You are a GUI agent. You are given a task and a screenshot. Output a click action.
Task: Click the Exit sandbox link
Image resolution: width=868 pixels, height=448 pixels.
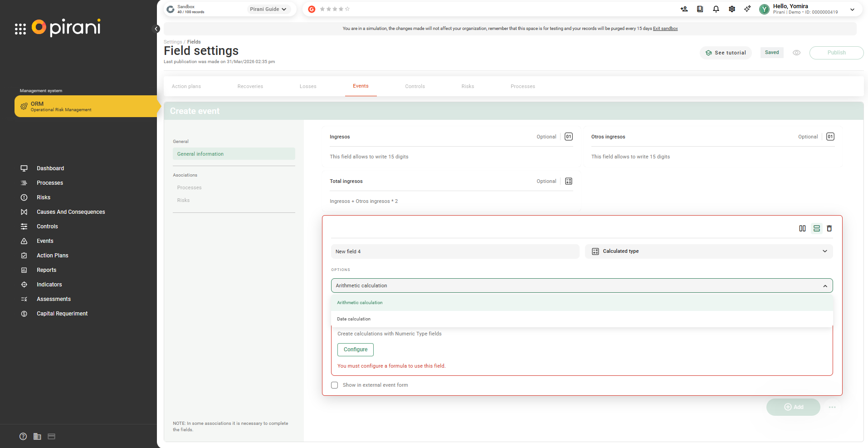pos(665,29)
